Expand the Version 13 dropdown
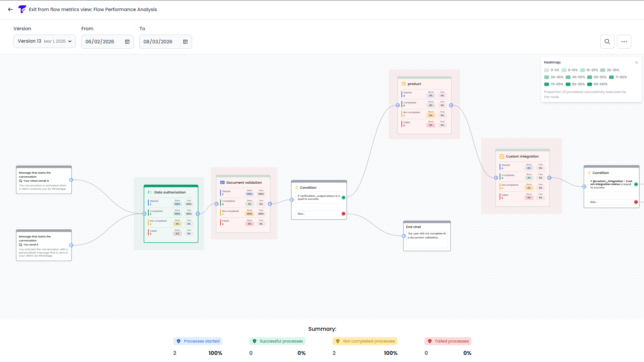The height and width of the screenshot is (362, 644). point(45,41)
